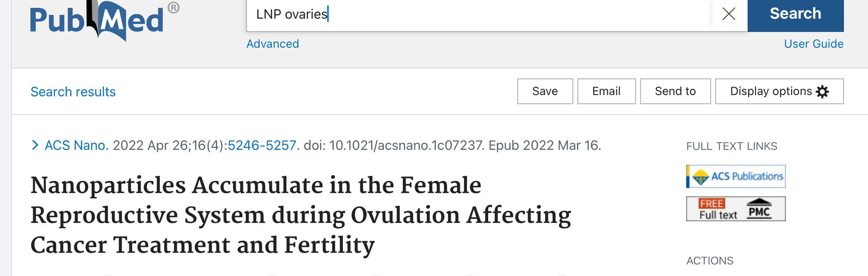Open the Display options menu
The image size is (868, 276).
coord(779,91)
